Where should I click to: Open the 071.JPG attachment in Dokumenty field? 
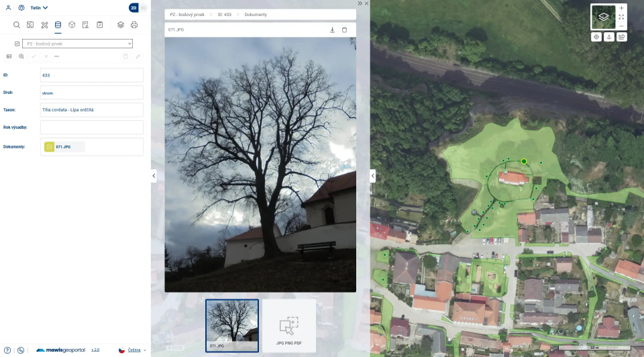click(x=64, y=146)
